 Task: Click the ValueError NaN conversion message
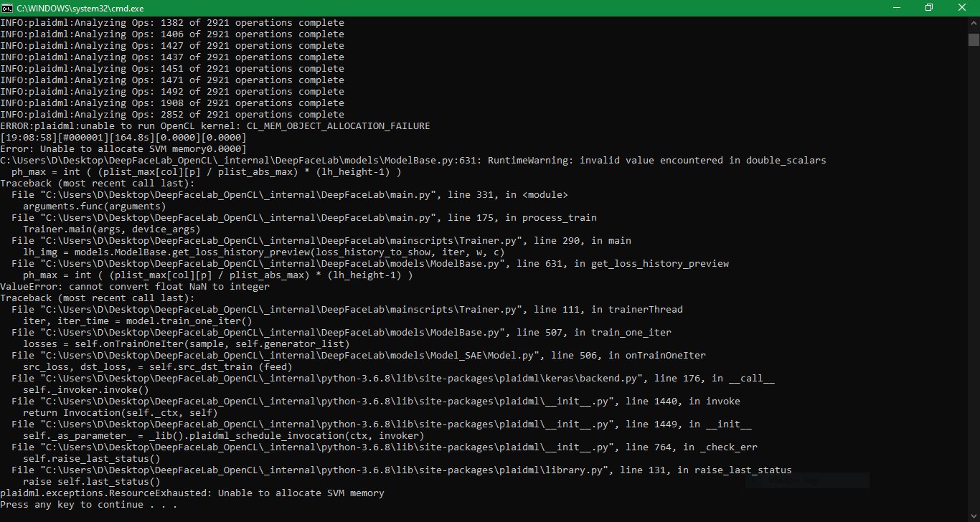(133, 286)
